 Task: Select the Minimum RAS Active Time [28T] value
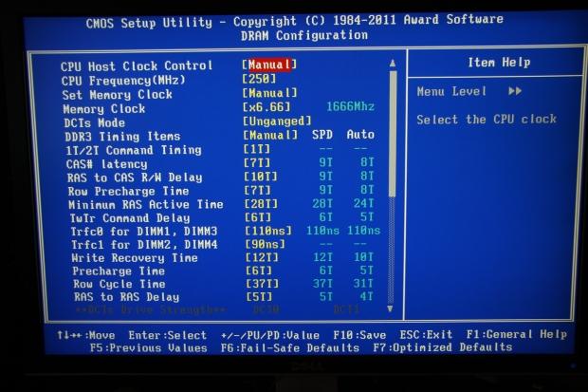coord(261,203)
